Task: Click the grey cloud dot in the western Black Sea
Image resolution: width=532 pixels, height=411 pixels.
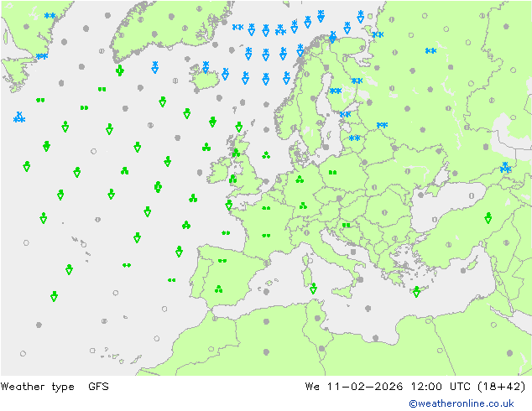Action: point(421,195)
